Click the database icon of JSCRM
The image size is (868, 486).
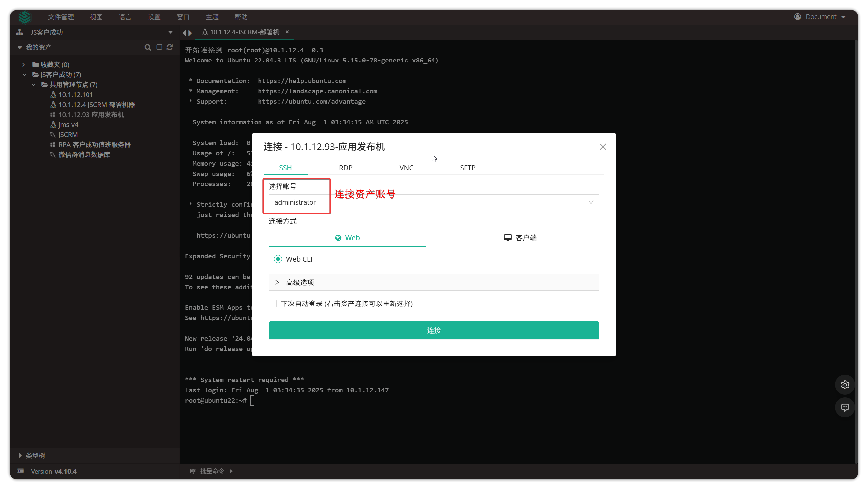click(x=53, y=135)
